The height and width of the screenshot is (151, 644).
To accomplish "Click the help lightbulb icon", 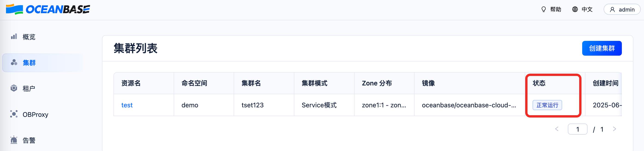I will (x=543, y=9).
